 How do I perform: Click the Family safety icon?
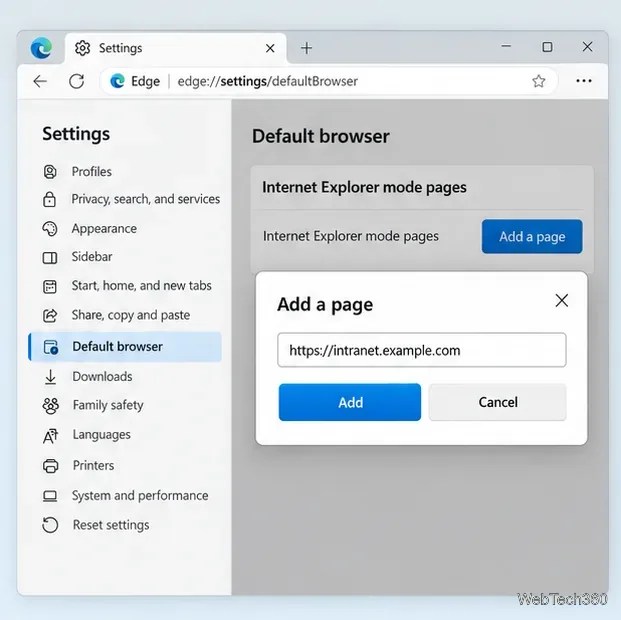(x=51, y=406)
